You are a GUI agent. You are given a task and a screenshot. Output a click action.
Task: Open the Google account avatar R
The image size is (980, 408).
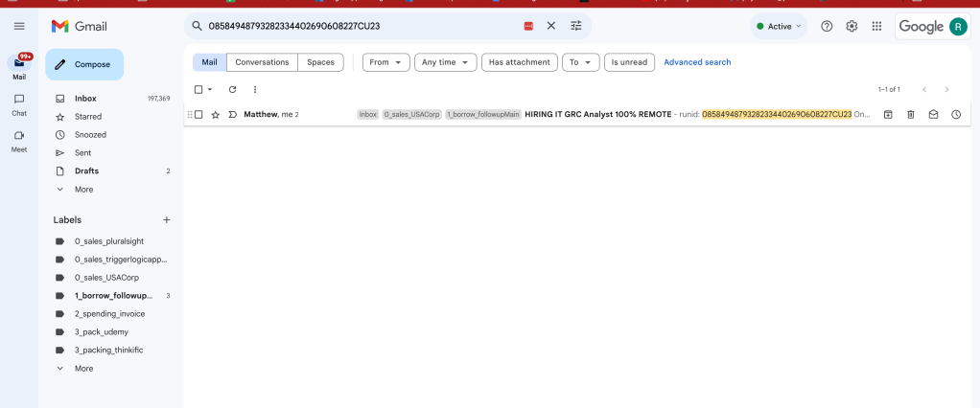[958, 26]
